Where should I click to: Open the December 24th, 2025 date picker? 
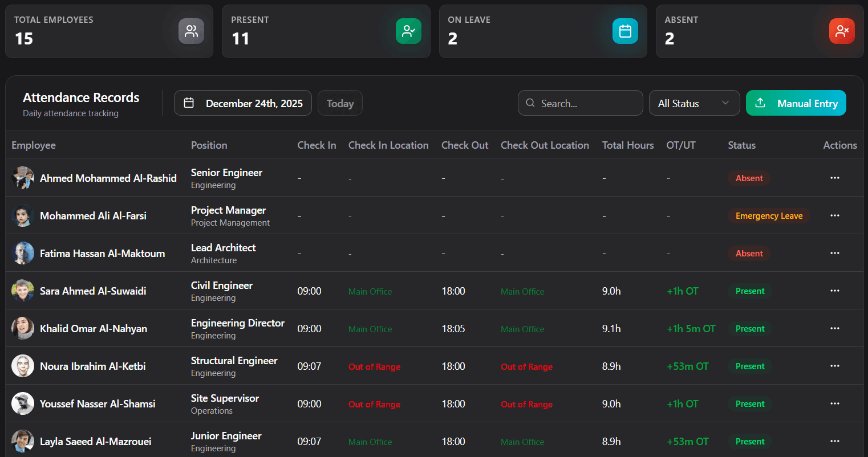tap(242, 103)
